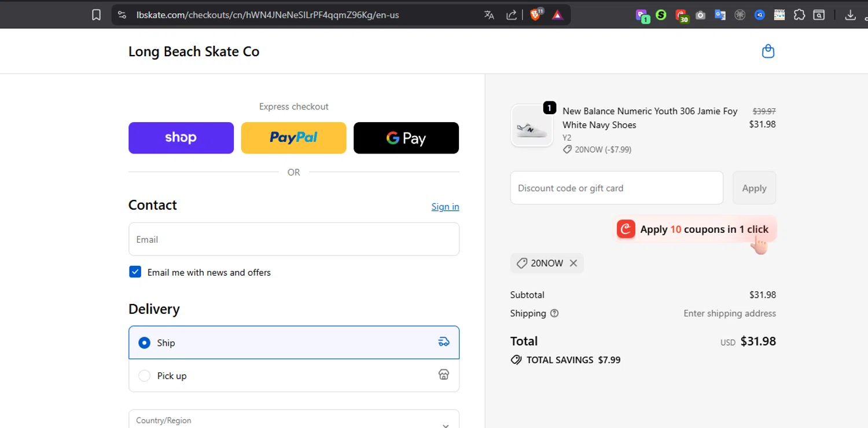Click the New Balance shoe thumbnail
Image resolution: width=868 pixels, height=428 pixels.
tap(532, 126)
